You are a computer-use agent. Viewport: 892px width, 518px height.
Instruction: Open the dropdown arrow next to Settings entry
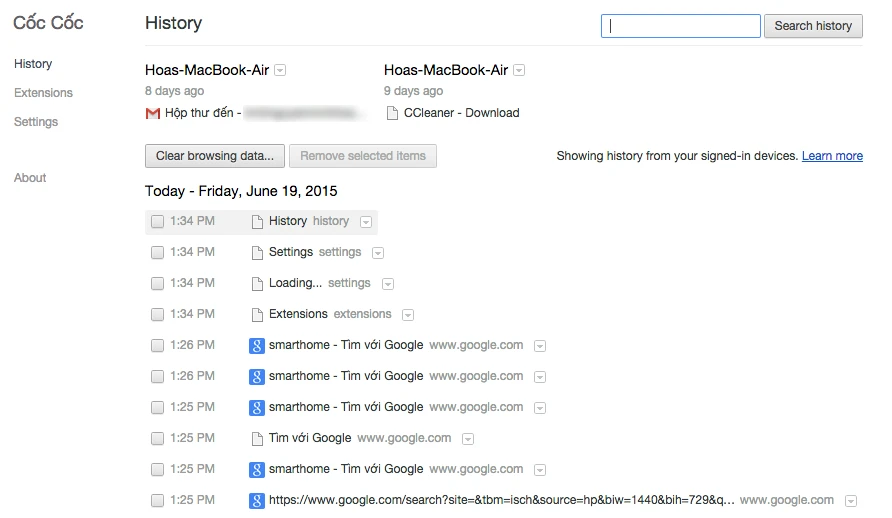click(378, 253)
